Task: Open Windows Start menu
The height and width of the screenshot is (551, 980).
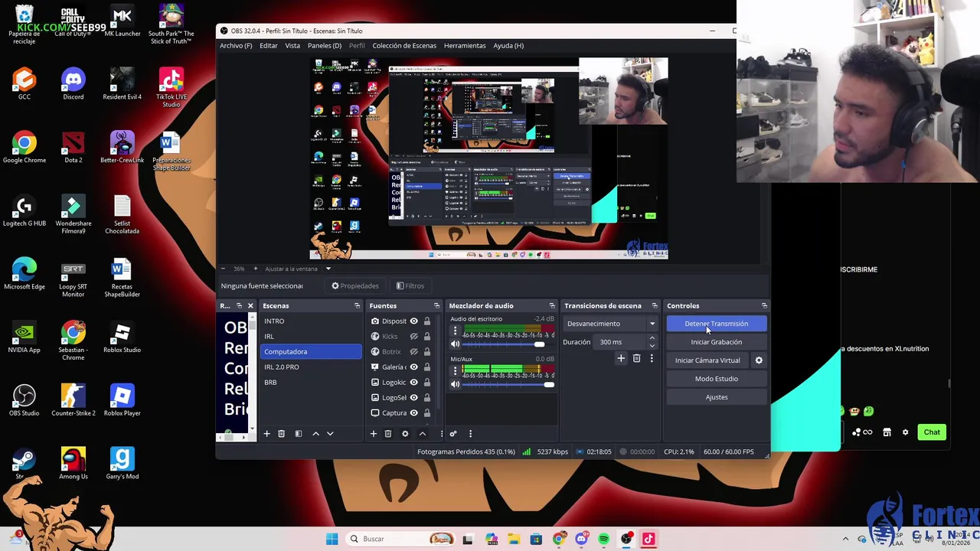Action: coord(332,539)
